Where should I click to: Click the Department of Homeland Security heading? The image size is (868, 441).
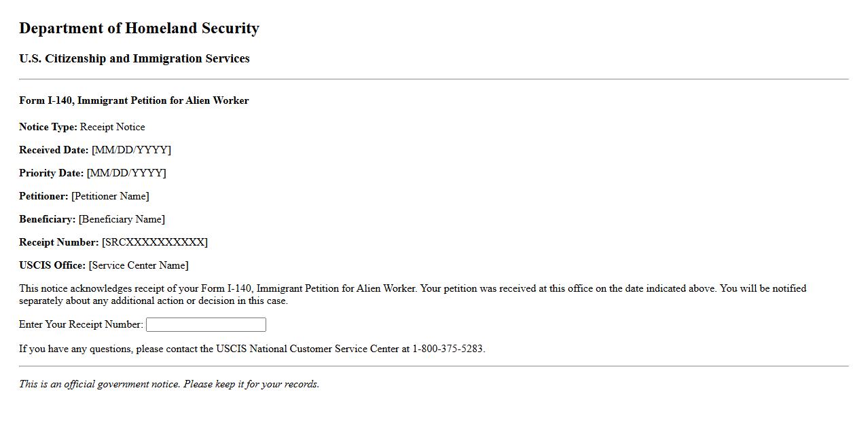(x=139, y=28)
